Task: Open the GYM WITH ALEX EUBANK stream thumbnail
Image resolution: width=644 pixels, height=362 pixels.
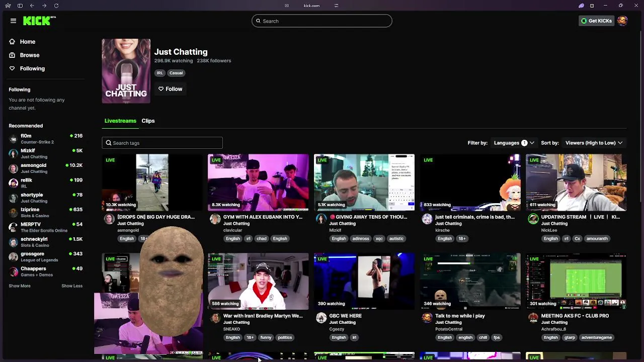Action: point(258,183)
